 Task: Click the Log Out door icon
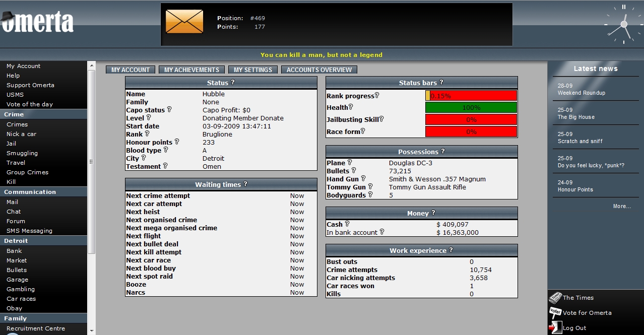pos(555,328)
